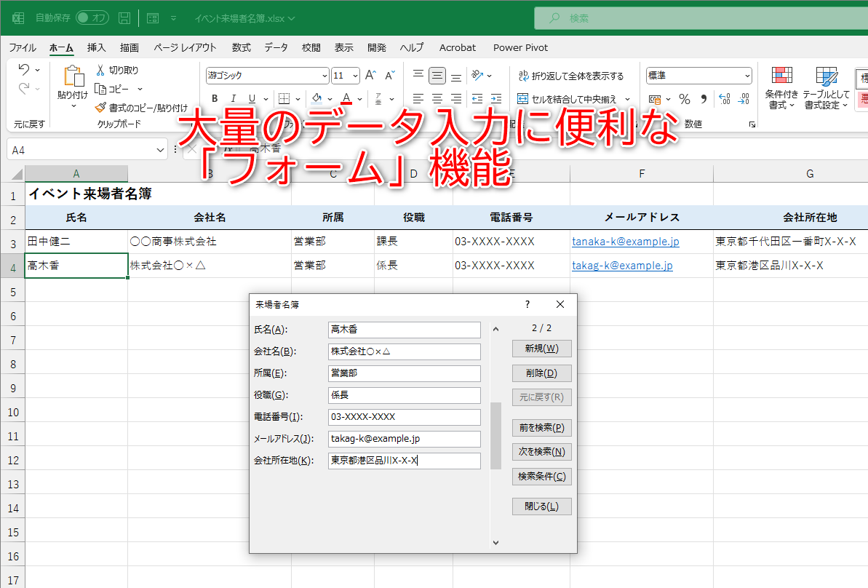Screen dimensions: 868x588
Task: Open the number format (標準) dropdown
Action: coord(748,75)
